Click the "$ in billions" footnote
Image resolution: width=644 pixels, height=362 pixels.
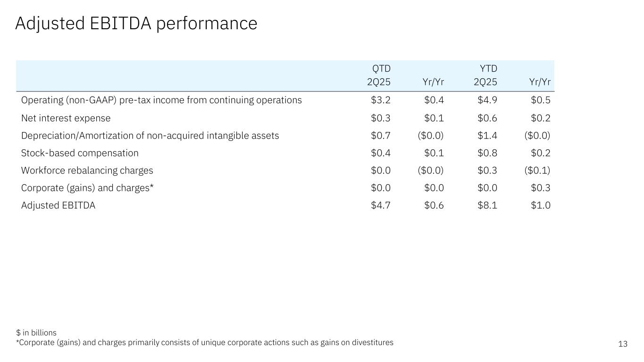tap(36, 333)
